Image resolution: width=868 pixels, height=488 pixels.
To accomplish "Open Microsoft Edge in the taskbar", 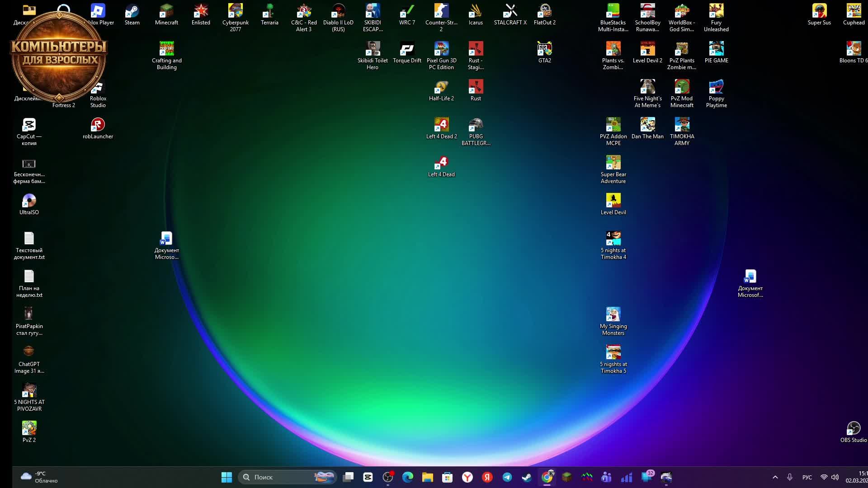I will click(x=408, y=477).
